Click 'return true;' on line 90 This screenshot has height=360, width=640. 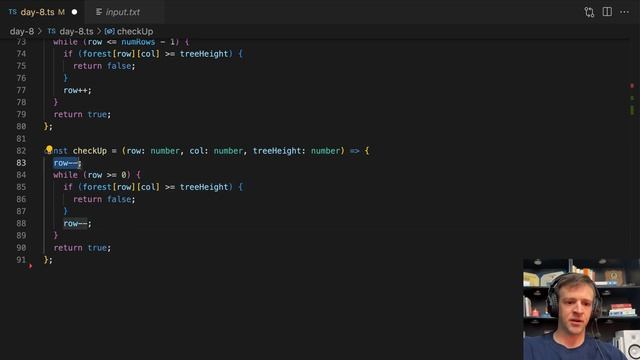[82, 248]
